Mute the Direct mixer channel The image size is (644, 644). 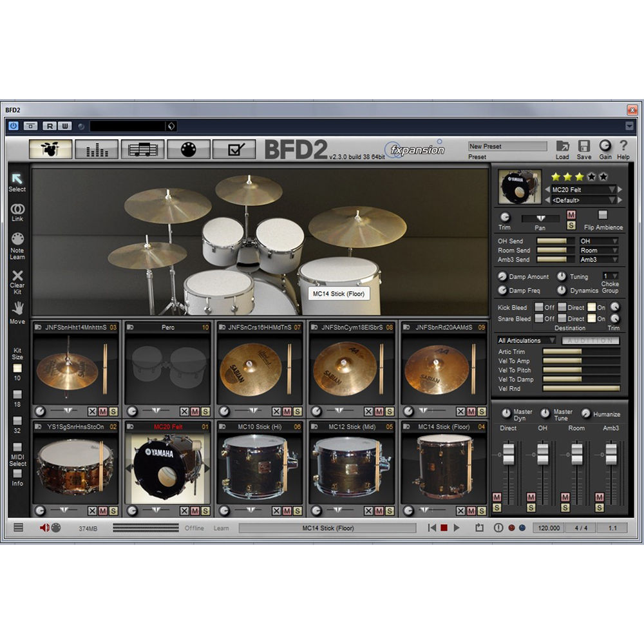coord(497,497)
